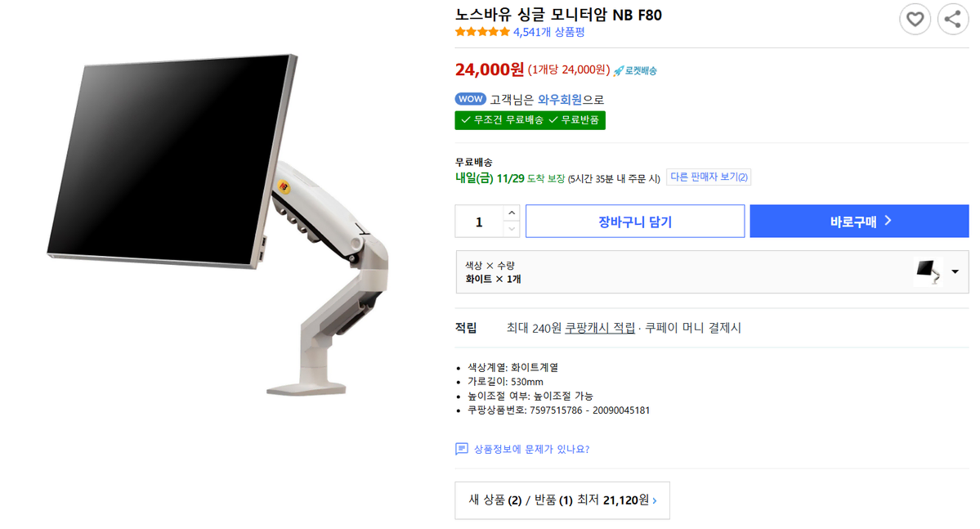
Task: Open the 4,541개 상품평 reviews link
Action: 548,32
